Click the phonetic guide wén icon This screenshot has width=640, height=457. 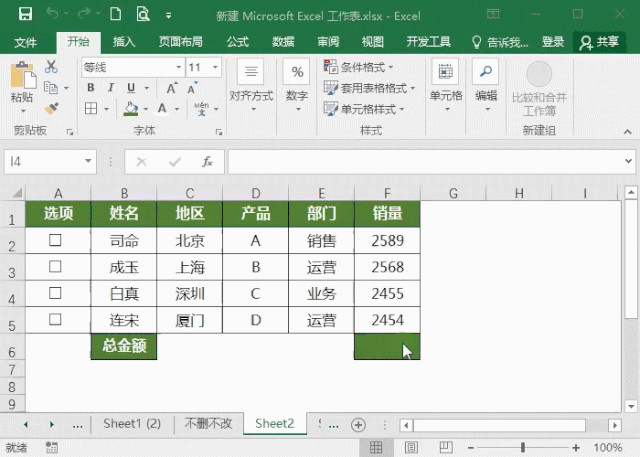pos(202,109)
